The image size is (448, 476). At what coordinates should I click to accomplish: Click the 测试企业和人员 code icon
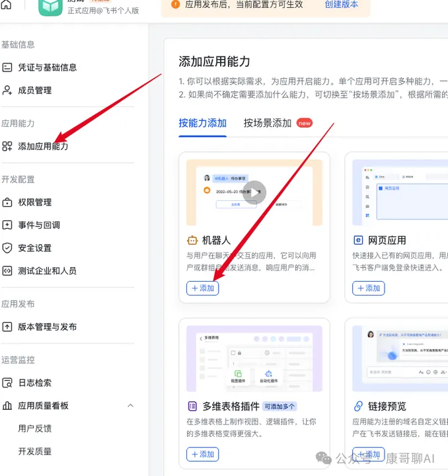7,270
